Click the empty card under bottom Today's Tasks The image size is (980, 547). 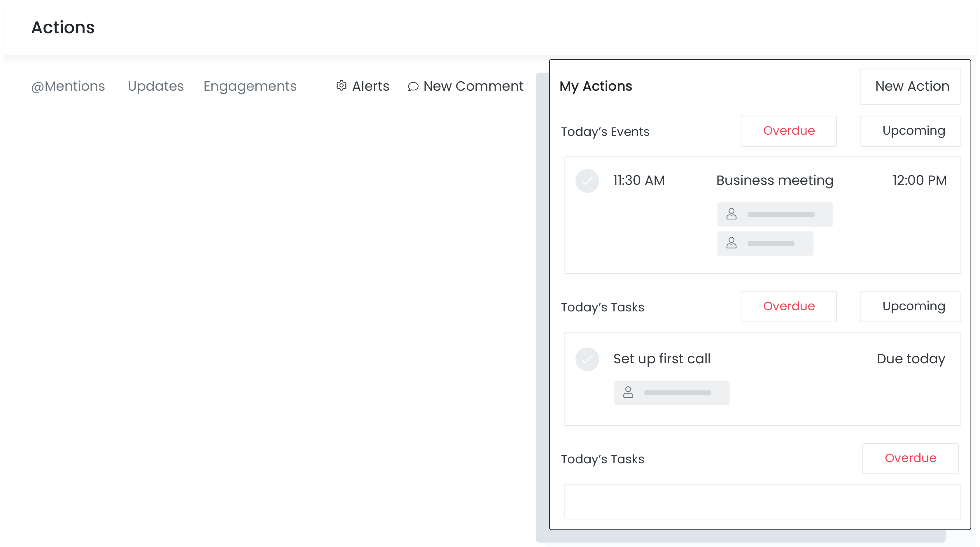762,501
